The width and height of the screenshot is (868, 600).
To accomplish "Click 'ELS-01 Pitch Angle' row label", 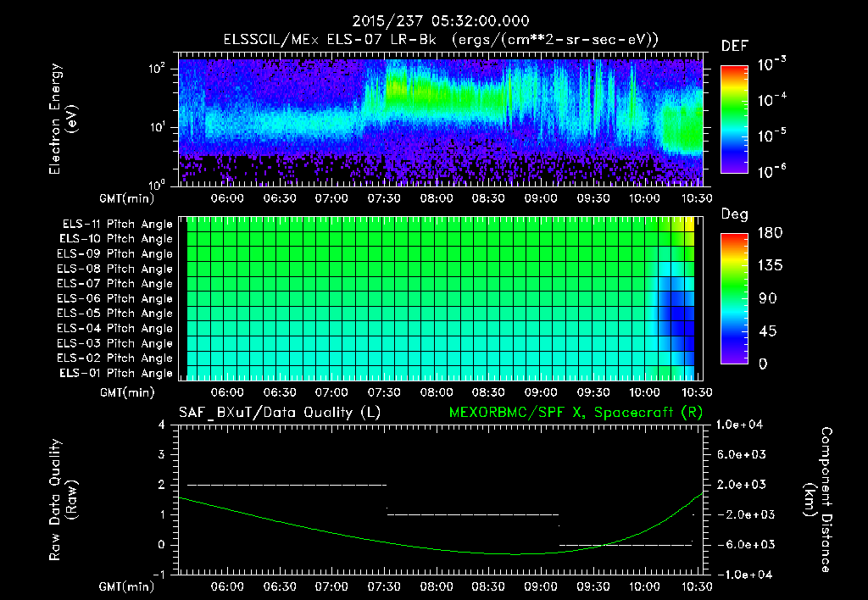I will tap(116, 373).
